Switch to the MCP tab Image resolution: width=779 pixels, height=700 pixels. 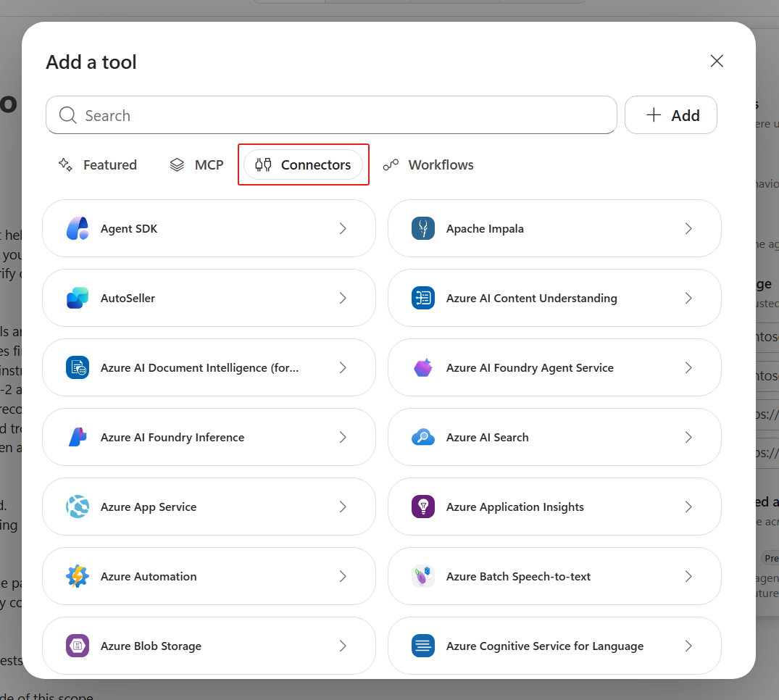pyautogui.click(x=196, y=164)
